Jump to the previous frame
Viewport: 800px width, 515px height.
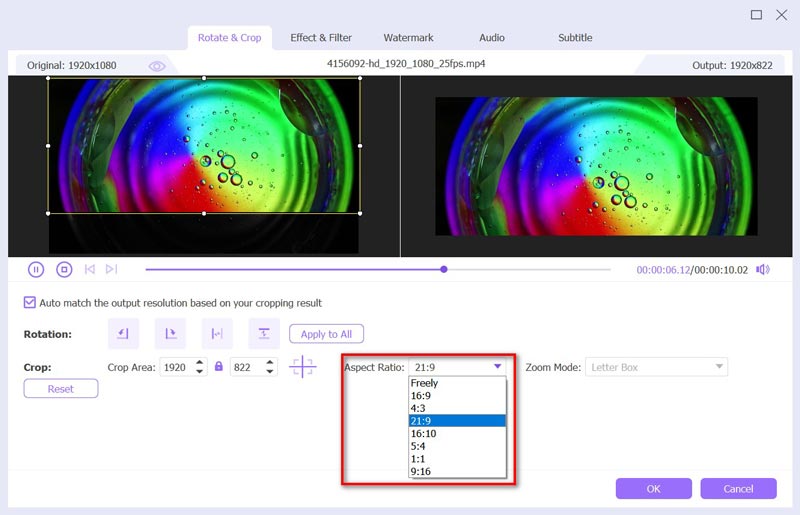(90, 269)
